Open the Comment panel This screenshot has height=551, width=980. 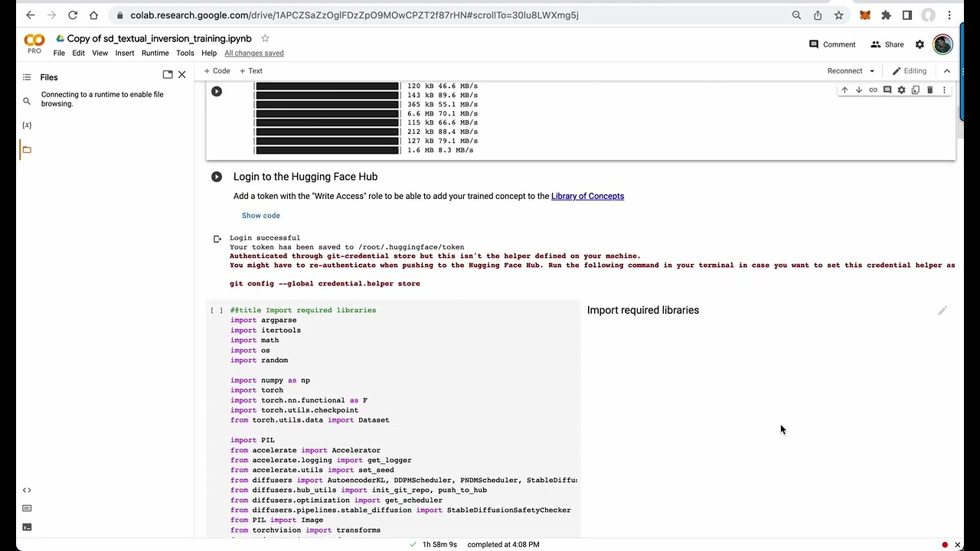832,44
